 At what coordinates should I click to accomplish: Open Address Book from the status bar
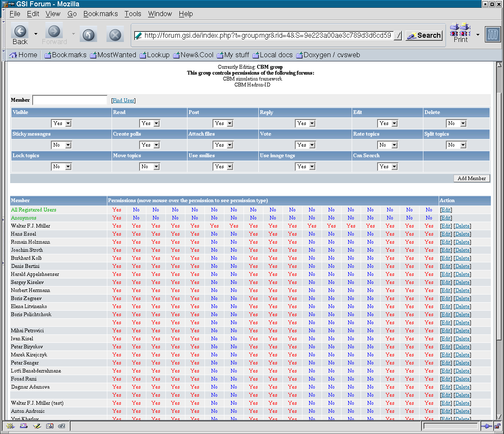pyautogui.click(x=50, y=426)
